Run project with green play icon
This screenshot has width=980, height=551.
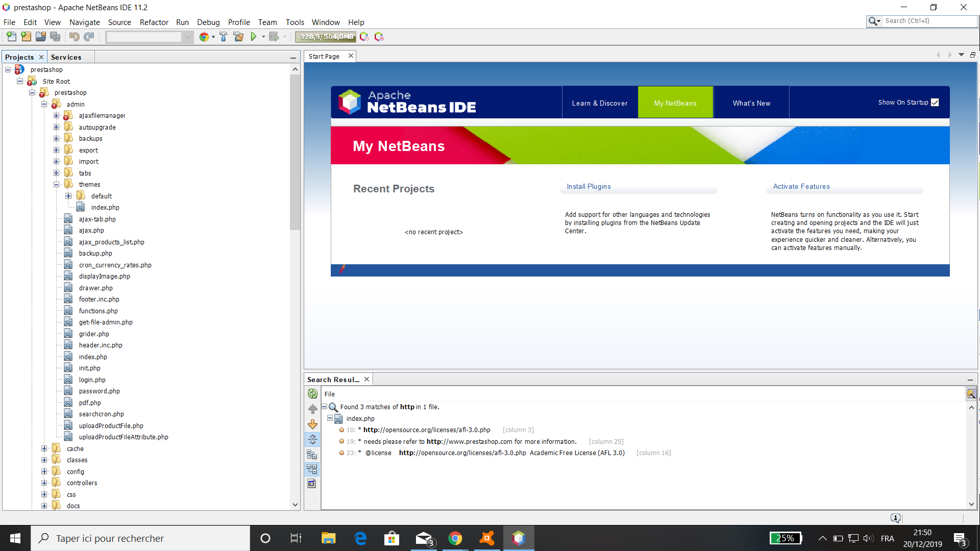[254, 37]
